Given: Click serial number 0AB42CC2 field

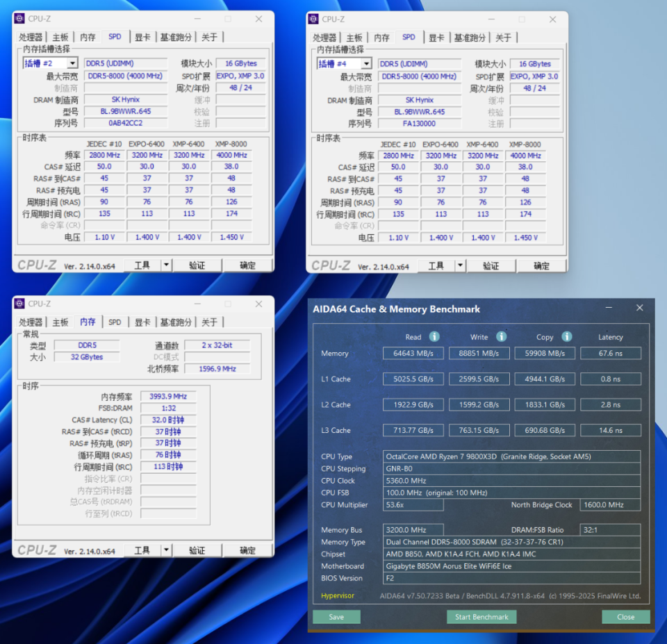Looking at the screenshot, I should point(126,123).
